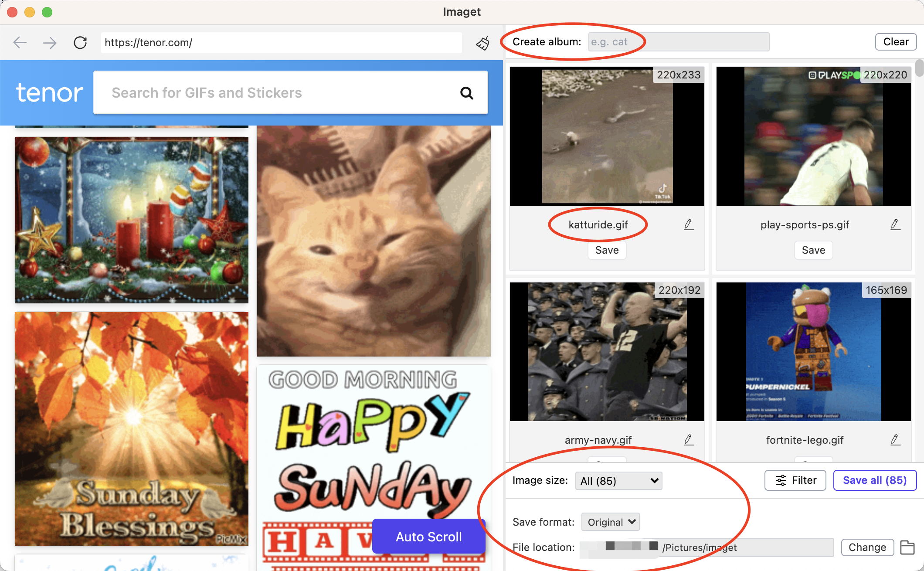
Task: Click the edit icon next to play-sports-ps.gif
Action: 895,224
